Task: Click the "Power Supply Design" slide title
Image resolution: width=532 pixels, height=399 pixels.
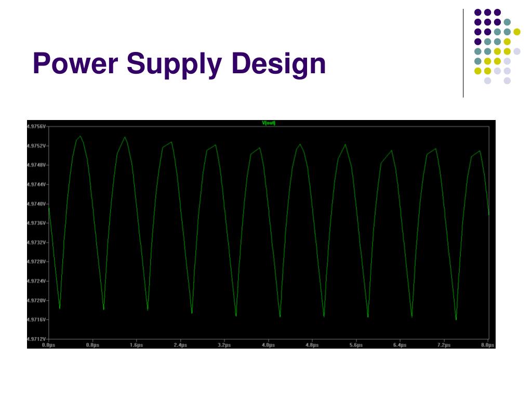Action: pyautogui.click(x=179, y=64)
